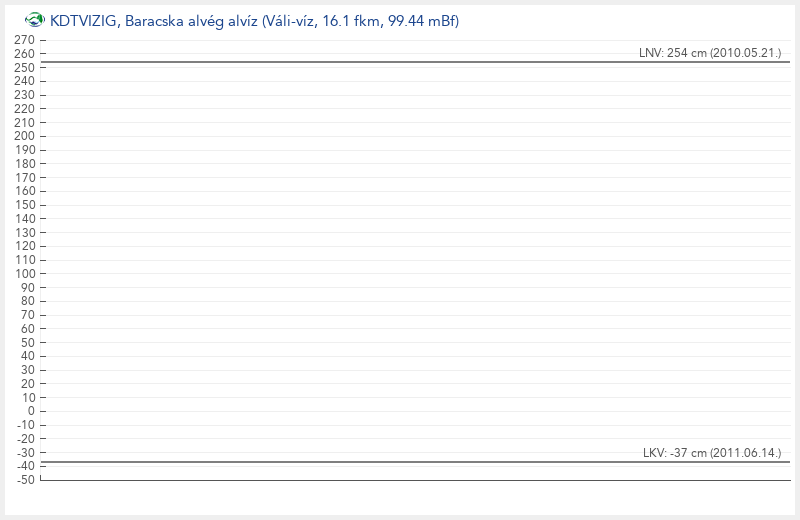Viewport: 800px width, 520px height.
Task: Click the LNV: 254 cm label
Action: pyautogui.click(x=710, y=52)
